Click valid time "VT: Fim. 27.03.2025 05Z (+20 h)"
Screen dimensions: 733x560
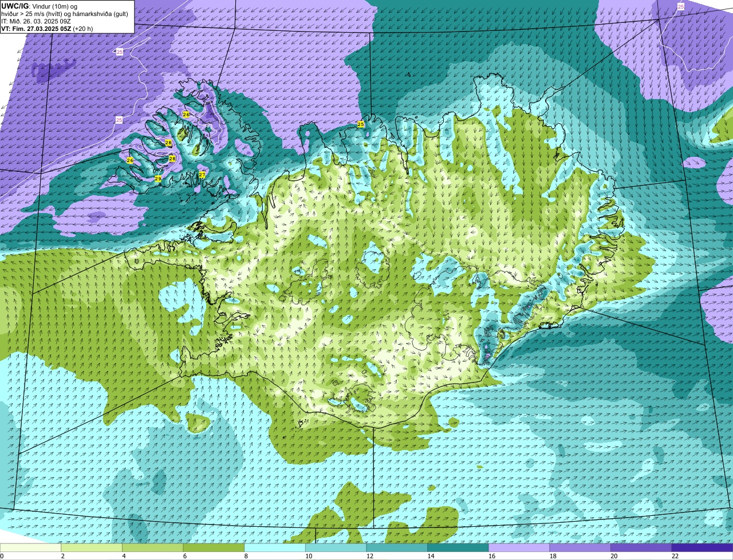pos(47,28)
